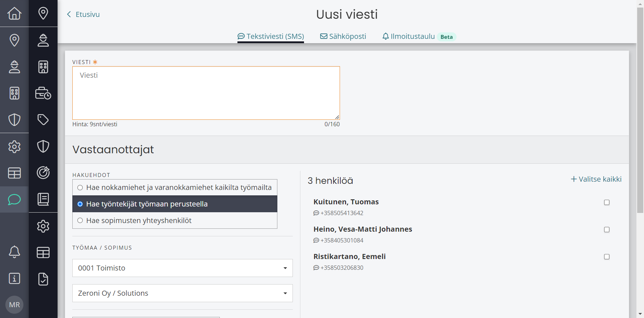Switch to the Sähköposti tab
The width and height of the screenshot is (644, 318).
[x=343, y=36]
